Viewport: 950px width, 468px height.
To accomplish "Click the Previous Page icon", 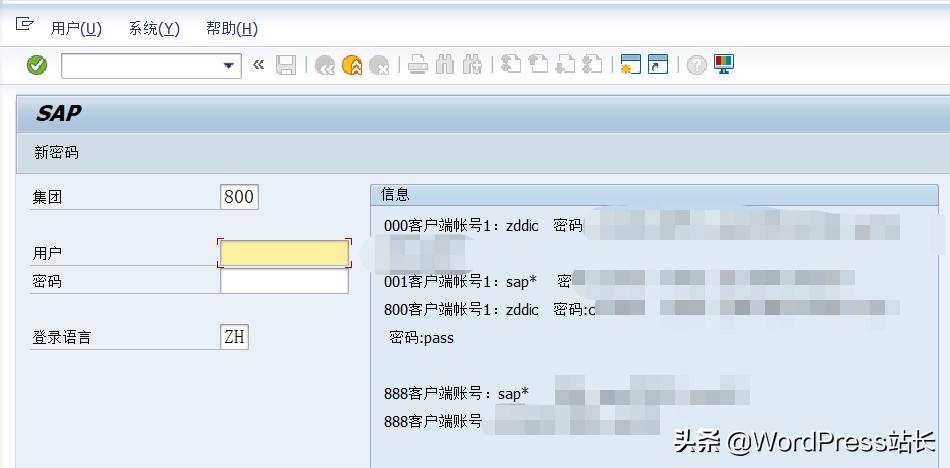I will (x=538, y=64).
